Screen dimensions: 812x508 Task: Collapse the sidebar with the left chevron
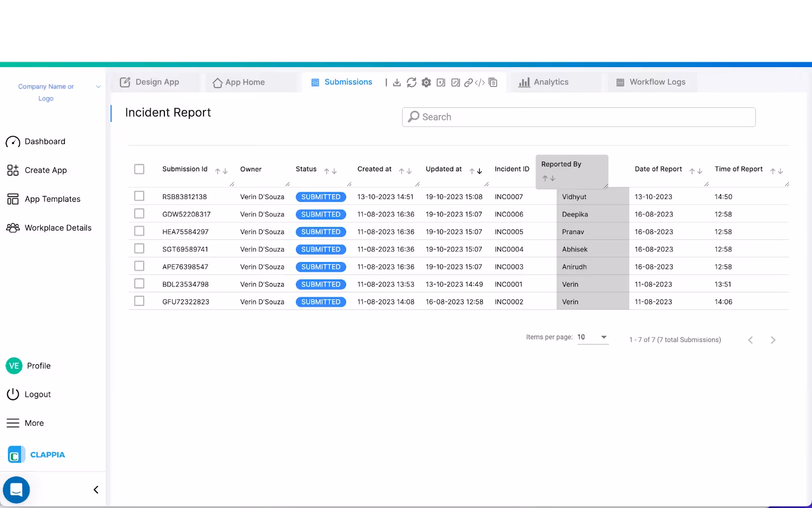(x=95, y=489)
